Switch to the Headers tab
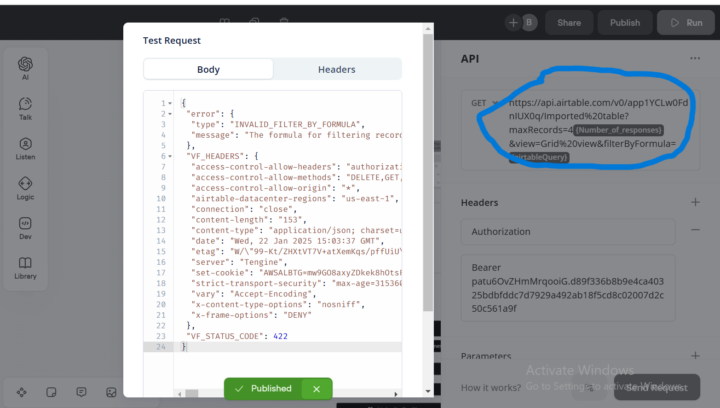 [336, 69]
